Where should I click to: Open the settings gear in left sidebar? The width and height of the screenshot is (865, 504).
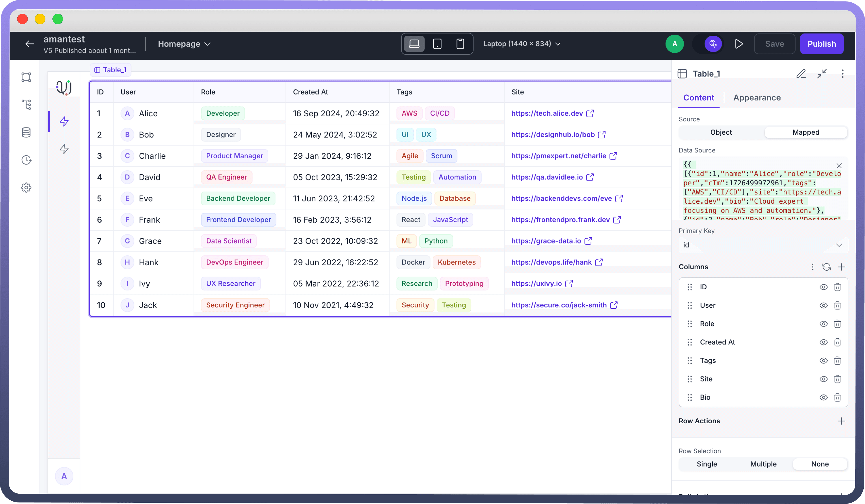coord(26,187)
